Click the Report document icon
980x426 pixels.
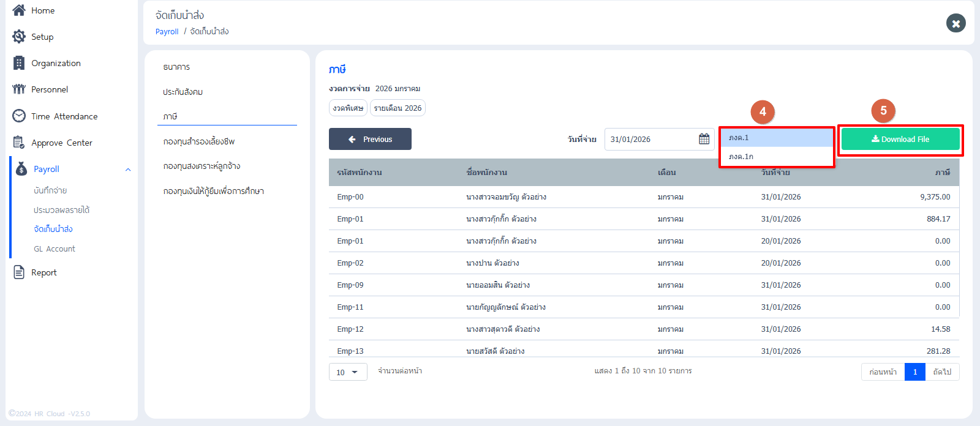pos(19,272)
